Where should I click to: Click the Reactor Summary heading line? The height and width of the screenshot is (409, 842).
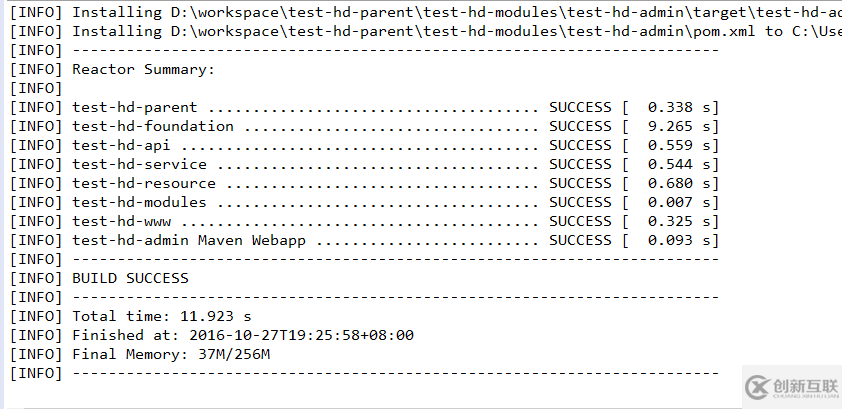pos(143,69)
